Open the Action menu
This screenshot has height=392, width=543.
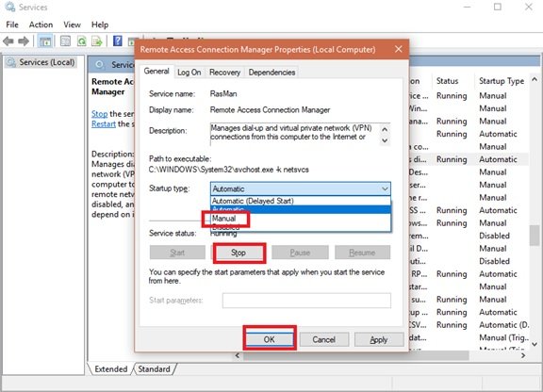pos(41,24)
